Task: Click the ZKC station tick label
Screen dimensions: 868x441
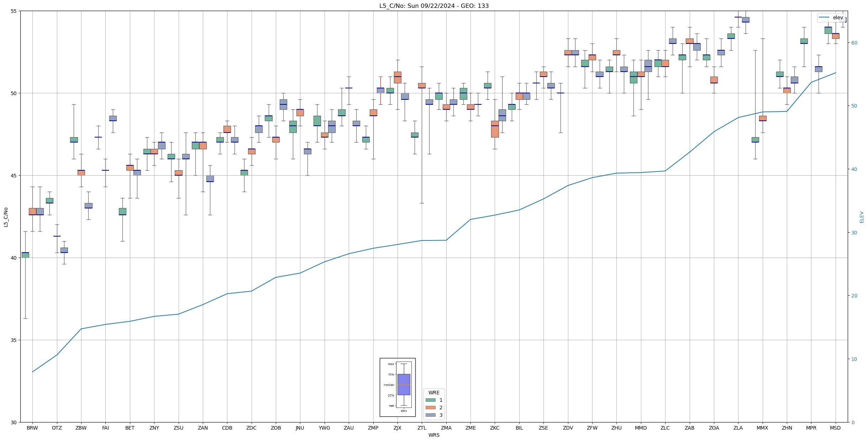Action: point(495,428)
